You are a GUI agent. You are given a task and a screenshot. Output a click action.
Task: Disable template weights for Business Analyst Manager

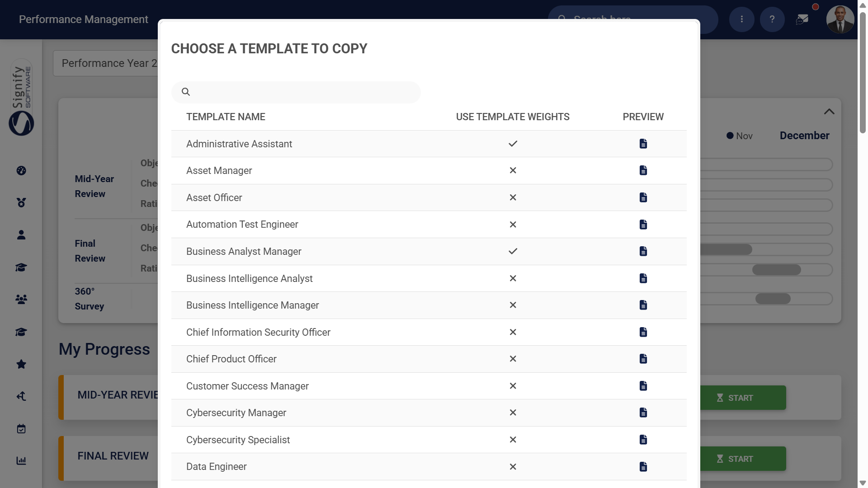pos(513,251)
